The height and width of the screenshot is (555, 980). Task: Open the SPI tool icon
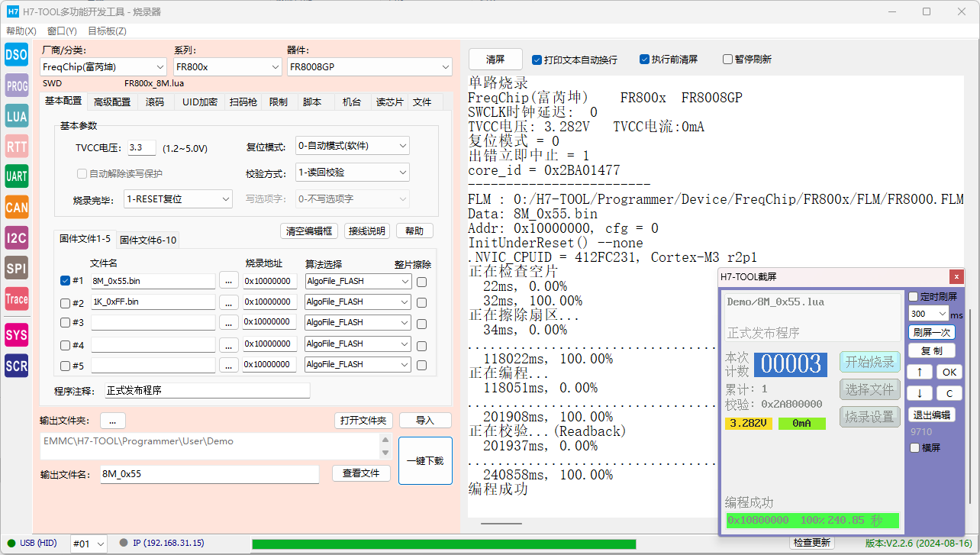17,268
